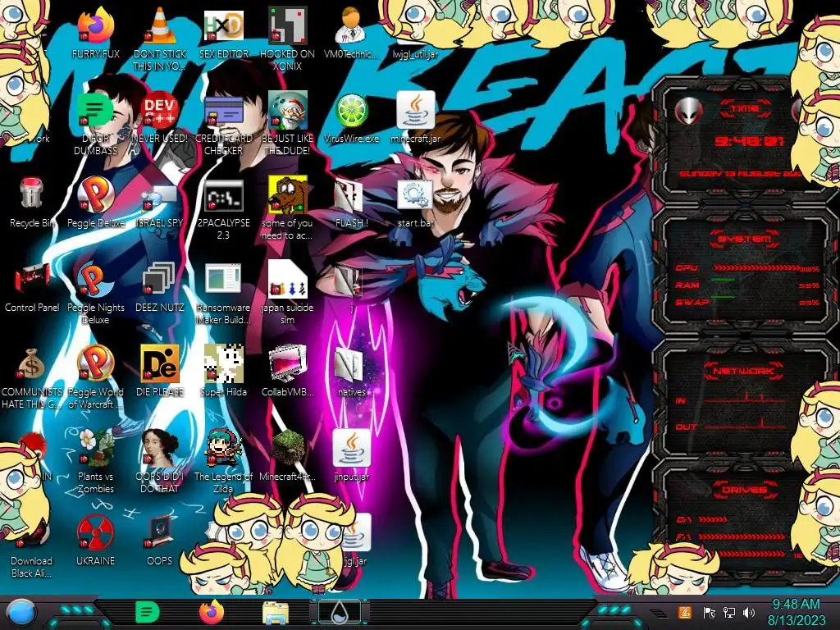This screenshot has width=840, height=630.
Task: Select the start.bat file
Action: (x=415, y=195)
